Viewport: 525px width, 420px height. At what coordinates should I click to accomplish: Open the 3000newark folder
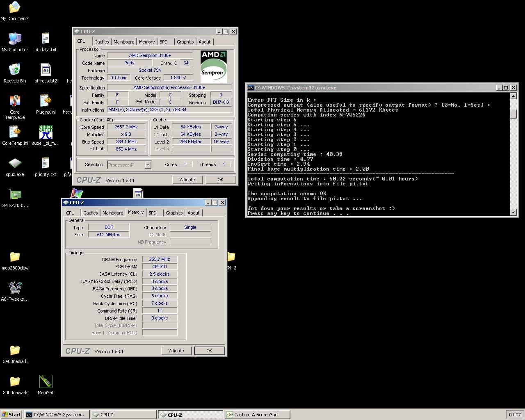[15, 385]
